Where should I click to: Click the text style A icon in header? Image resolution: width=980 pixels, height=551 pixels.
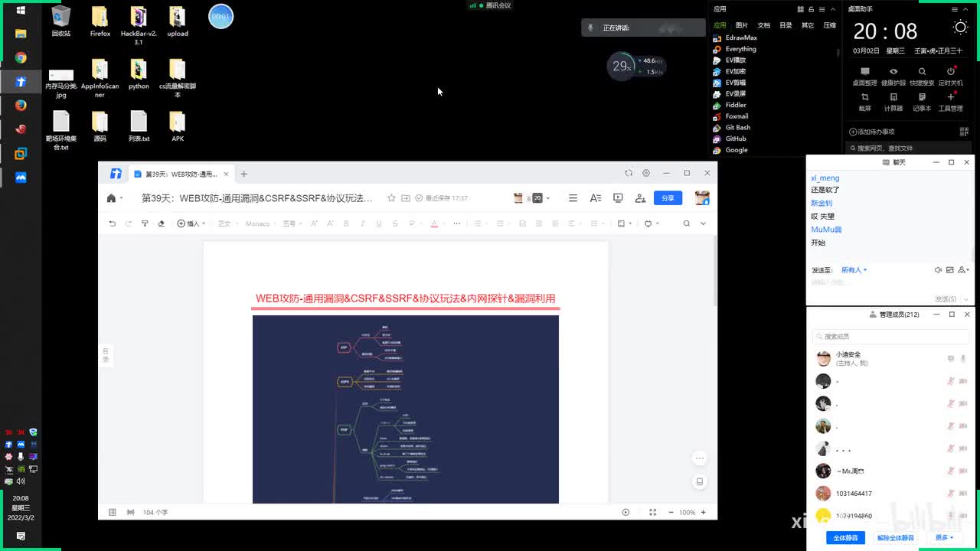(x=596, y=198)
